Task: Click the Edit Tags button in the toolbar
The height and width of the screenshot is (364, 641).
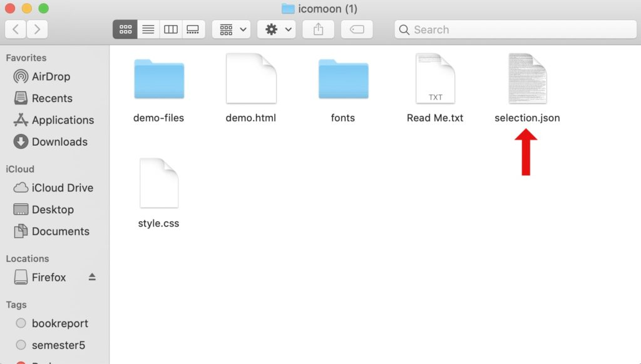Action: pos(357,29)
